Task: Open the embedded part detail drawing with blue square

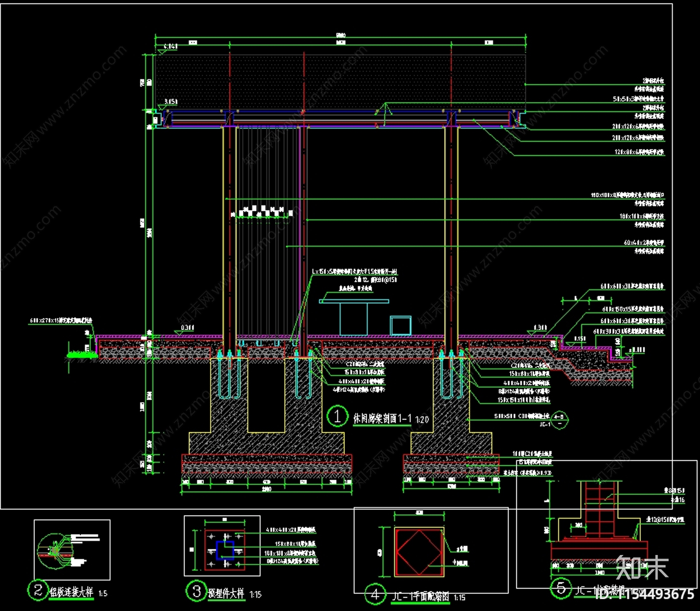Action: 222,545
